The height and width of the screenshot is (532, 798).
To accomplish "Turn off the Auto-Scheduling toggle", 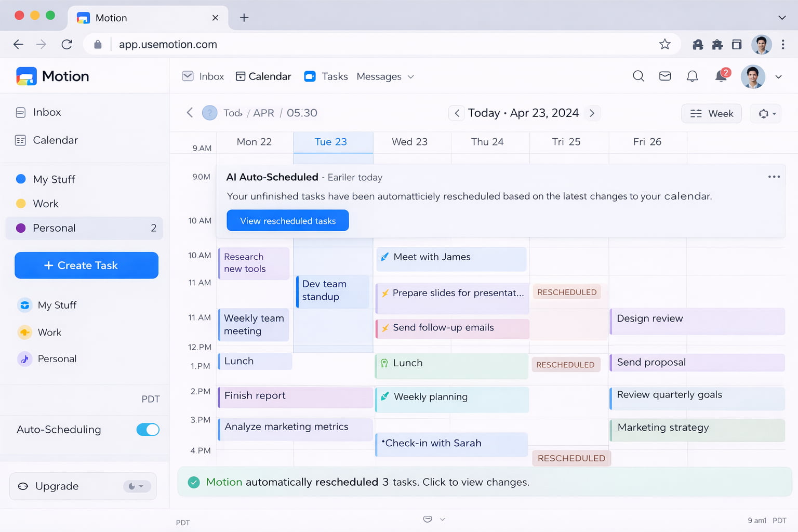I will coord(148,430).
